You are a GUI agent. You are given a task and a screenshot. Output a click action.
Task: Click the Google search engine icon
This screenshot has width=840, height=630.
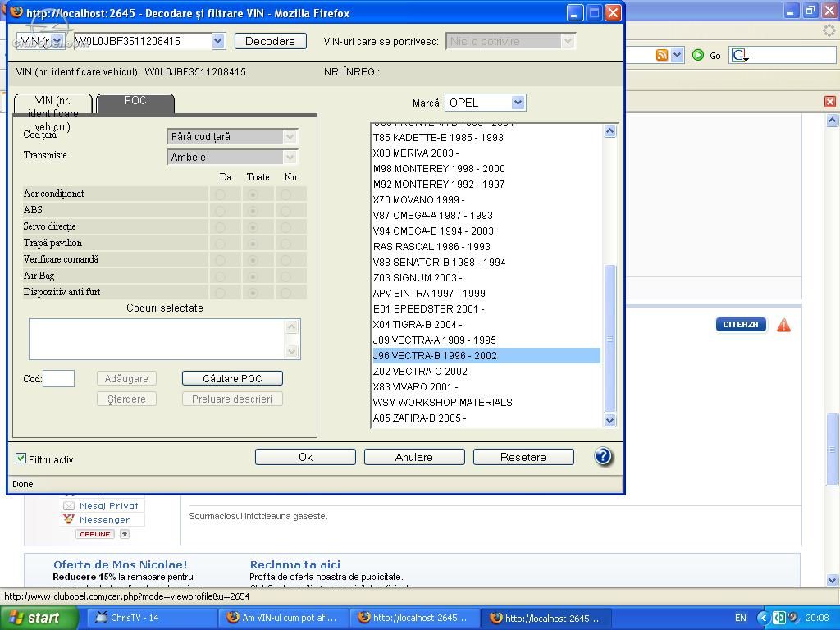pyautogui.click(x=741, y=55)
